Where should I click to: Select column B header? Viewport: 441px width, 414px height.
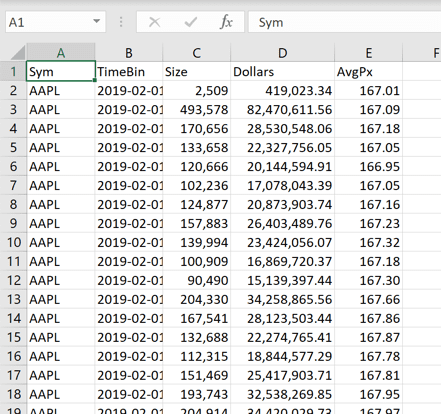click(x=129, y=53)
